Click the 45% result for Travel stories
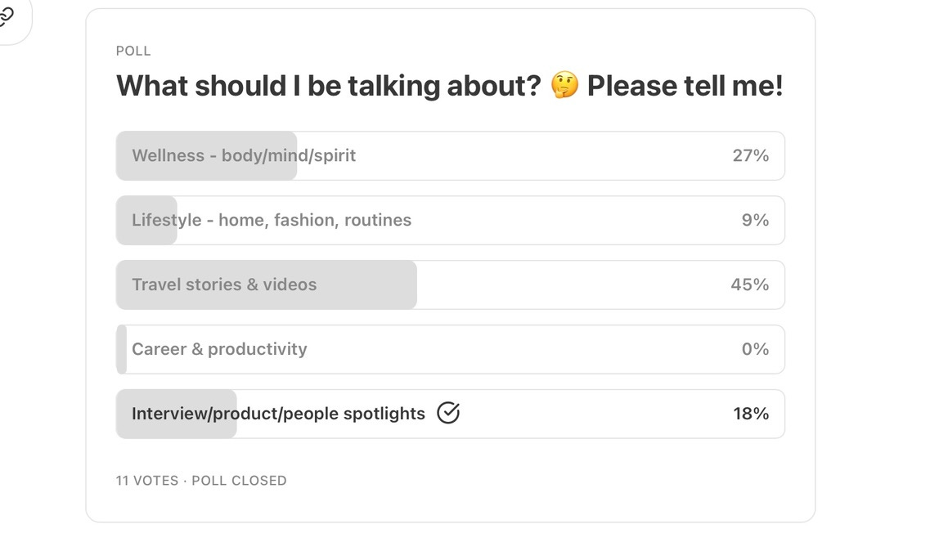939x560 pixels. (x=750, y=284)
